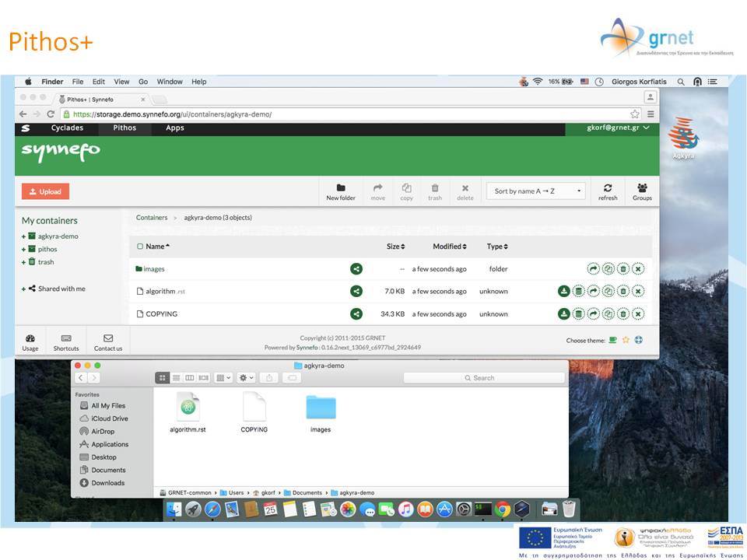Tick the select-all checkbox beside Name
Screen dimensions: 747x560
140,247
